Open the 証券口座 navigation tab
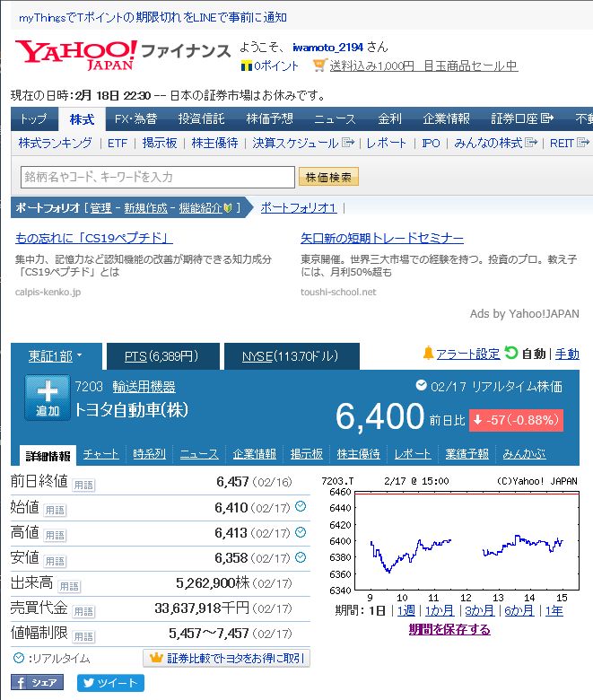Viewport: 593px width, 700px height. [522, 118]
